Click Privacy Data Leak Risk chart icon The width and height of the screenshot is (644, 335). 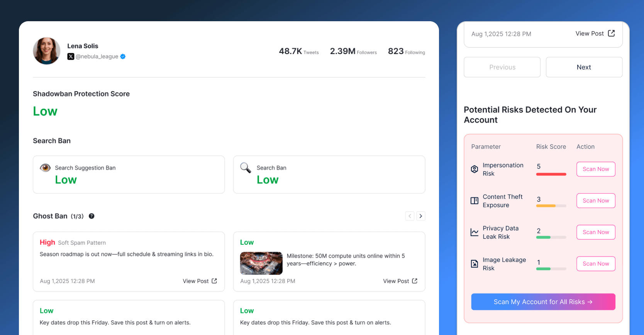point(475,232)
